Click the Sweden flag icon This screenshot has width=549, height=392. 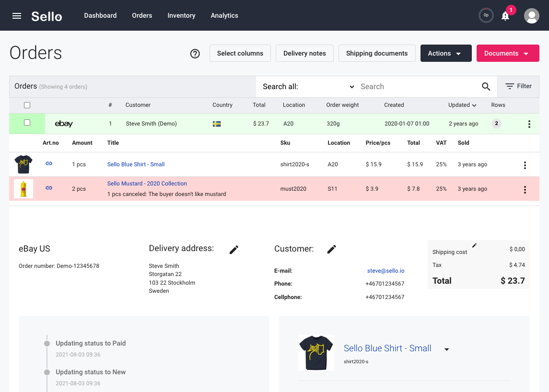pyautogui.click(x=217, y=124)
